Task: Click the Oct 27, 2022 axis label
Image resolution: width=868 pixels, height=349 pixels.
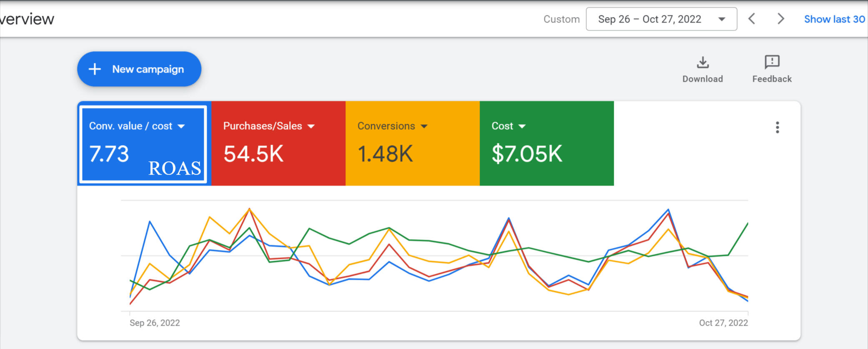Action: pos(723,323)
